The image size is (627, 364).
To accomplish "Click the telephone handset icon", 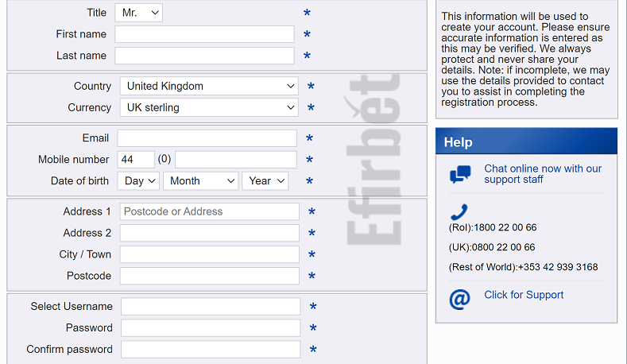I will point(459,212).
